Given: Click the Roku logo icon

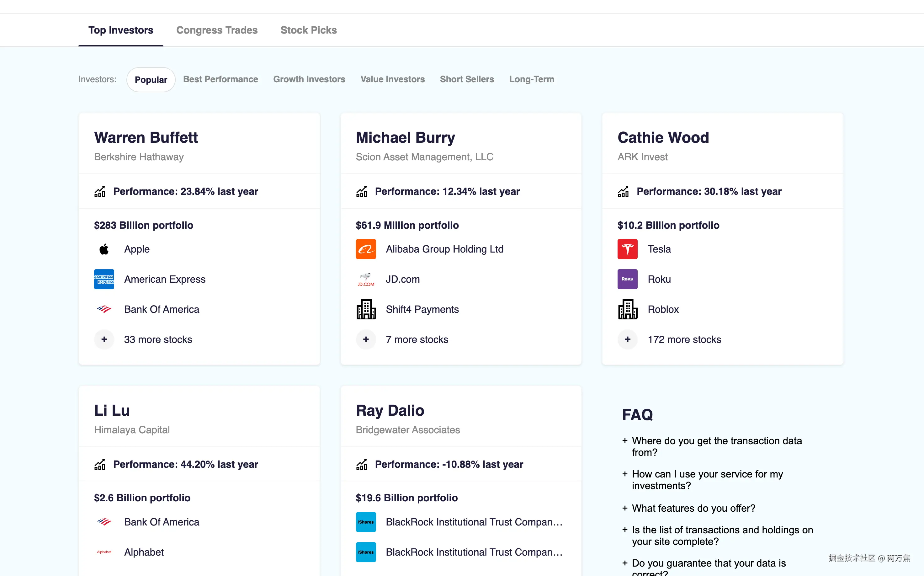Looking at the screenshot, I should (627, 279).
